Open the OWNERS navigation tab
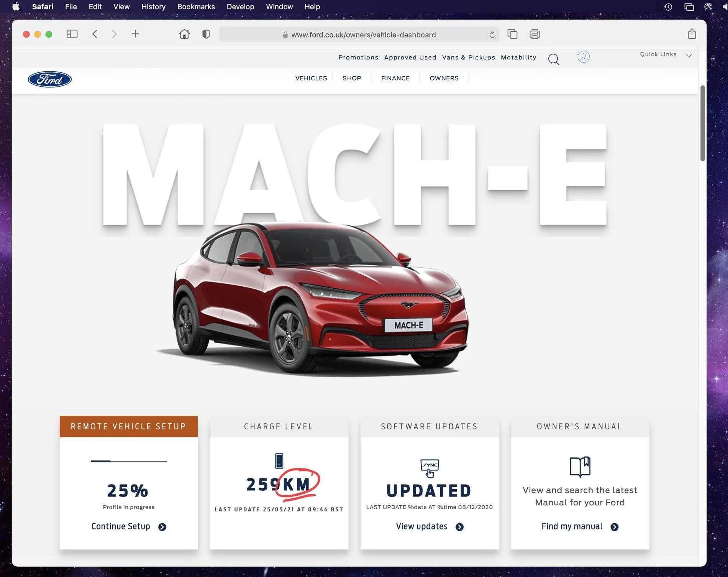Screen dimensions: 728x577 coord(444,78)
